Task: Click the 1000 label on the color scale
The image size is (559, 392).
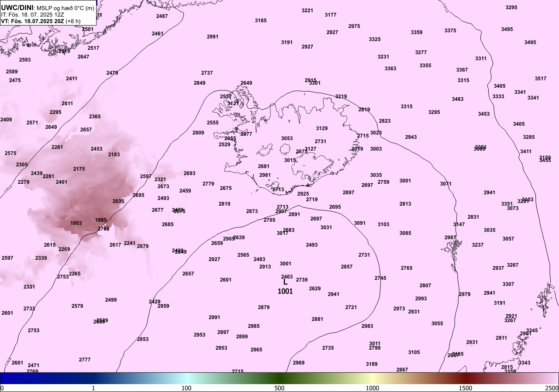Action: coord(373,388)
